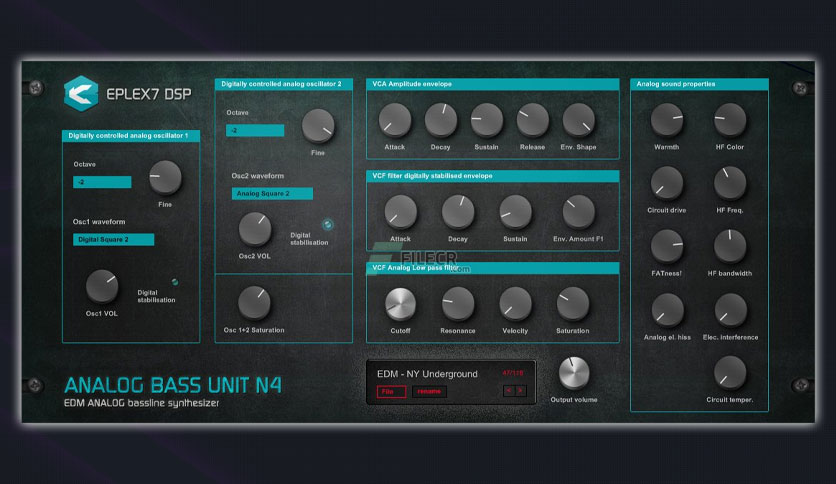
Task: Click Digitally controlled analog oscillator 2 header
Action: coord(284,84)
